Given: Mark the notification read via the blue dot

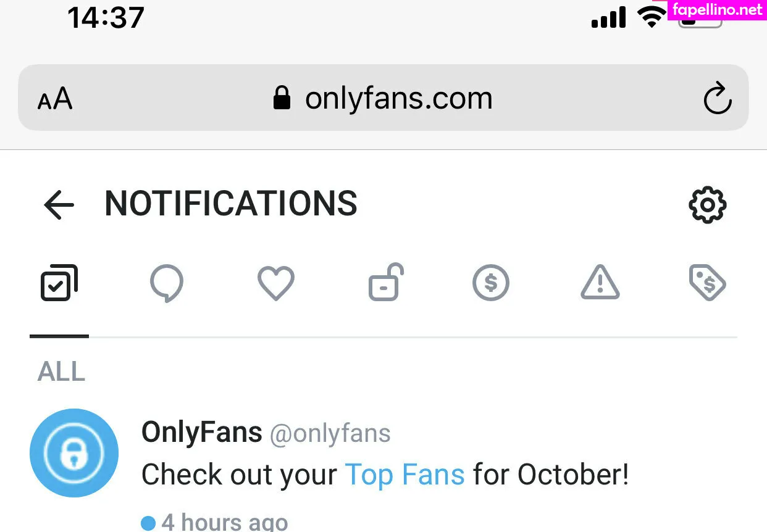Looking at the screenshot, I should pyautogui.click(x=148, y=522).
